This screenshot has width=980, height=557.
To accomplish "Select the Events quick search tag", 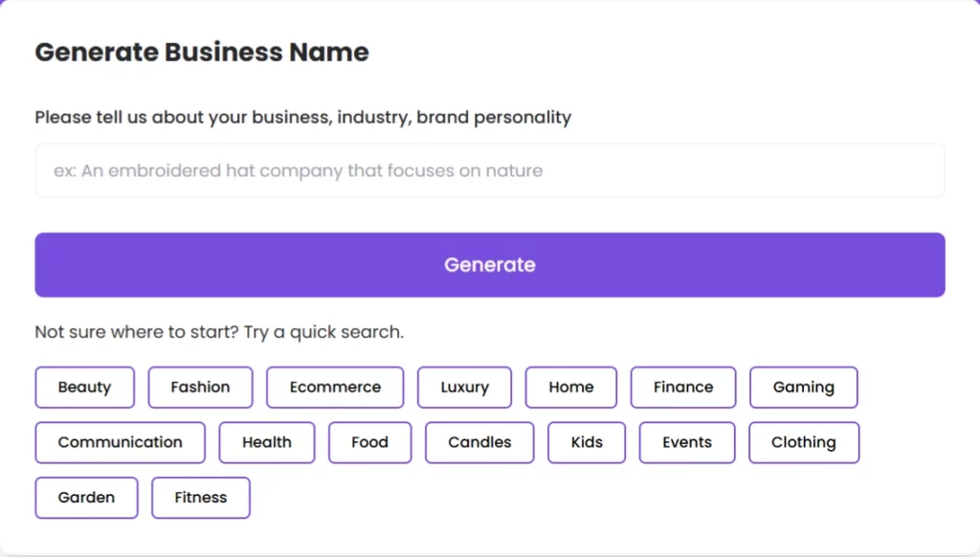I will pos(687,442).
